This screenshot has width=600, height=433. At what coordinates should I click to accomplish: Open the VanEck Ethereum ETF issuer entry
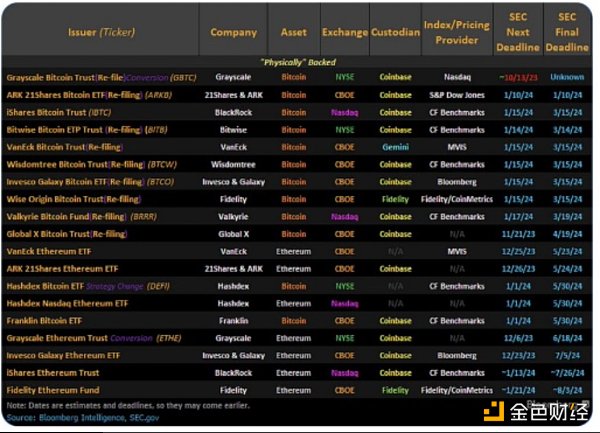[50, 251]
